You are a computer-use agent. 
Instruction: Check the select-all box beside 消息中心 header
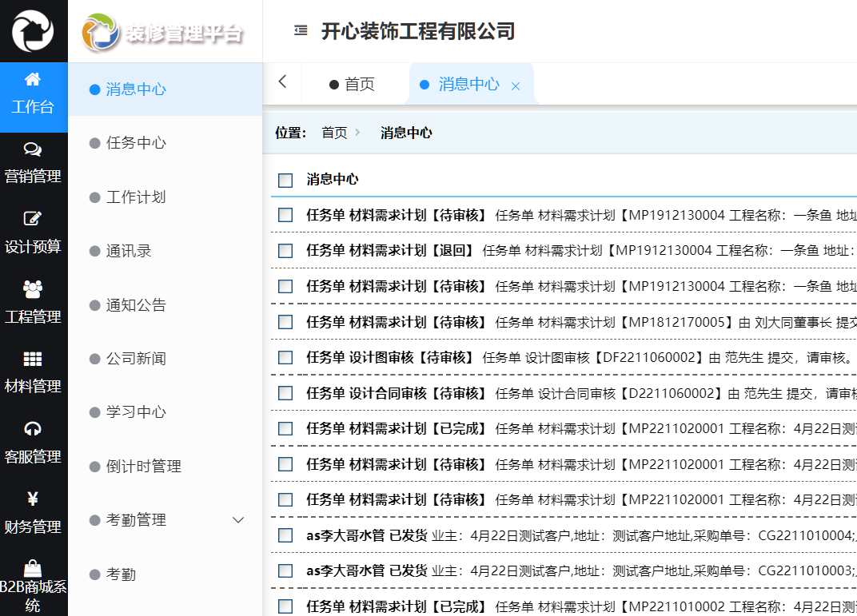pos(285,180)
